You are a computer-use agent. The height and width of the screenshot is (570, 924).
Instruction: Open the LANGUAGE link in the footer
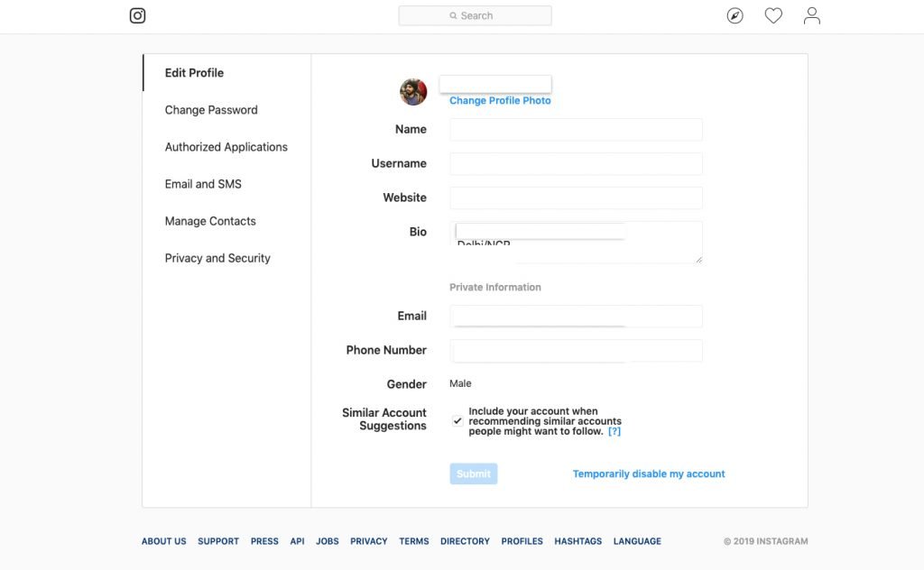pyautogui.click(x=637, y=541)
